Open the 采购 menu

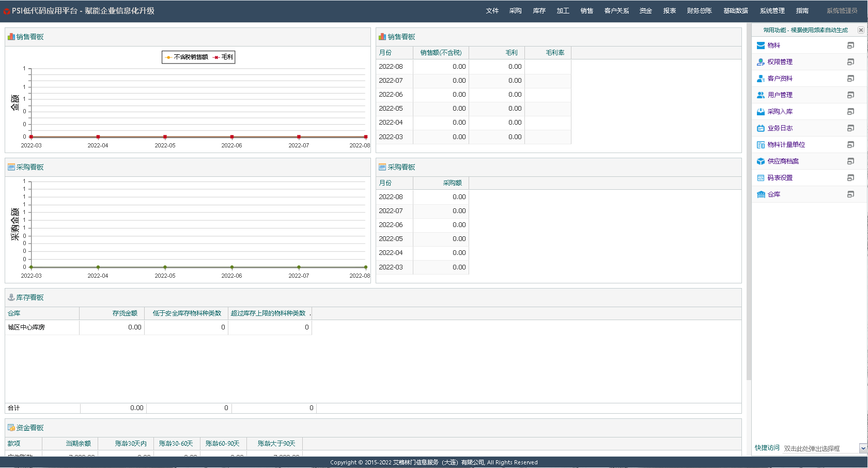pos(515,11)
